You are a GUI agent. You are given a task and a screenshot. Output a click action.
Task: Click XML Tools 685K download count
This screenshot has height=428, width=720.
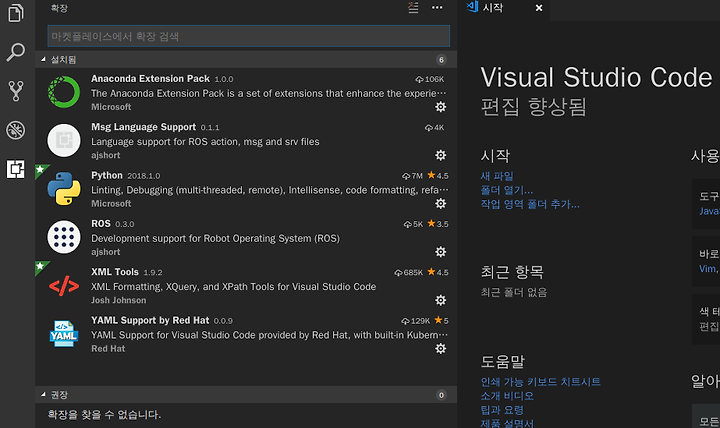pyautogui.click(x=409, y=272)
